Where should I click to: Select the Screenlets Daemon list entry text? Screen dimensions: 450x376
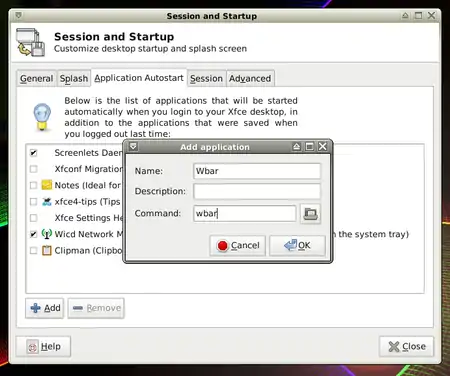tap(89, 153)
